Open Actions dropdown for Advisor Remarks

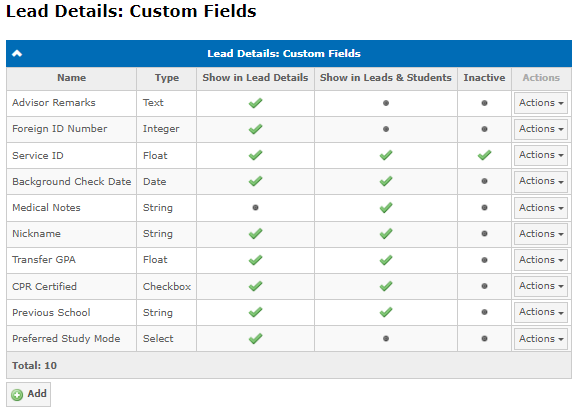[x=541, y=103]
